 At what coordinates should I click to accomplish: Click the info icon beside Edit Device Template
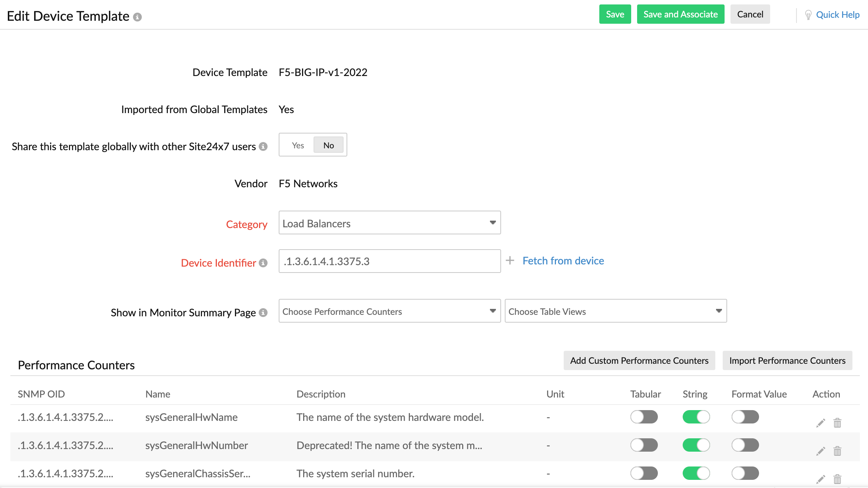137,17
